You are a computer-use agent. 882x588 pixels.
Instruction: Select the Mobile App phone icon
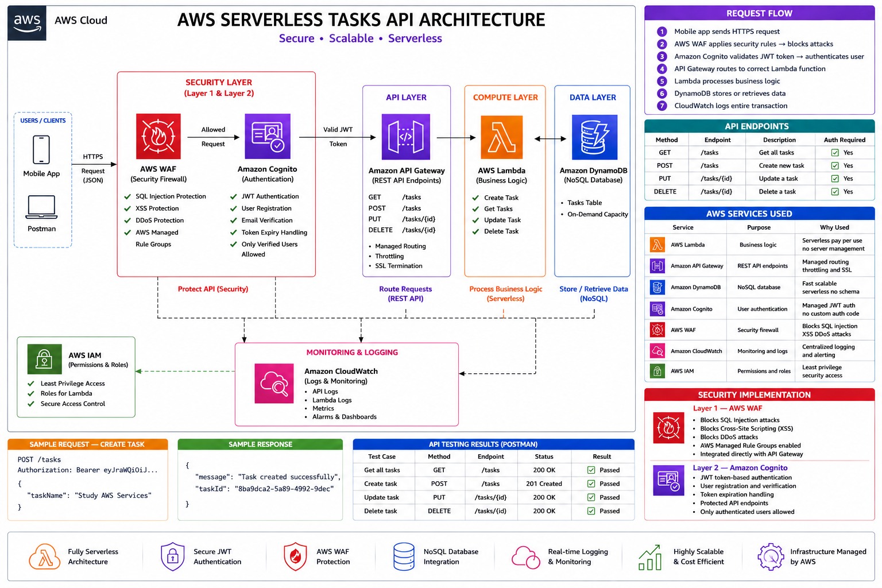click(x=41, y=150)
